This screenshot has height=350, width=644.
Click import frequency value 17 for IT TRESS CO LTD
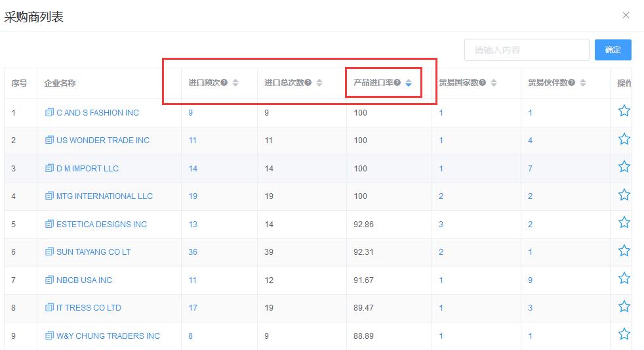click(193, 307)
